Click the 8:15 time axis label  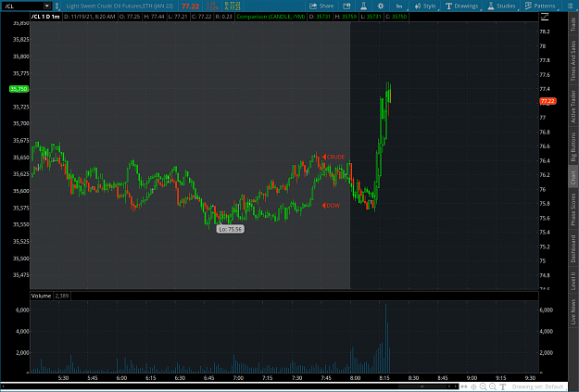(384, 378)
